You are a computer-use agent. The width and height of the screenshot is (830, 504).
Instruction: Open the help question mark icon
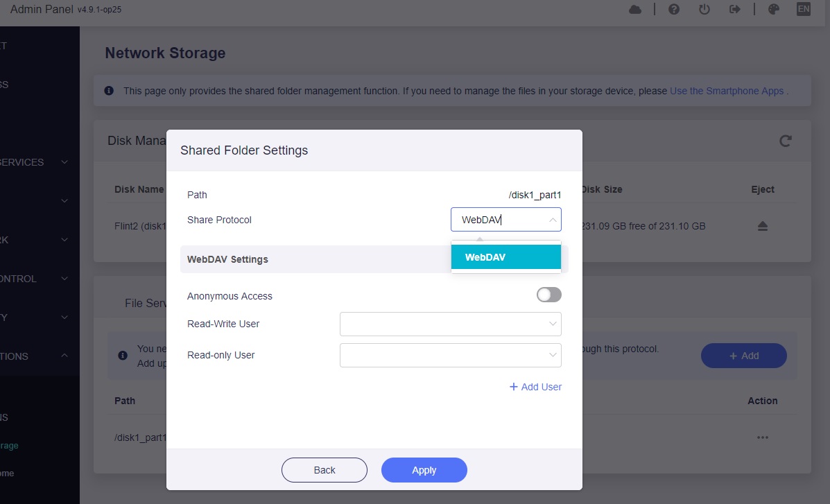tap(674, 10)
